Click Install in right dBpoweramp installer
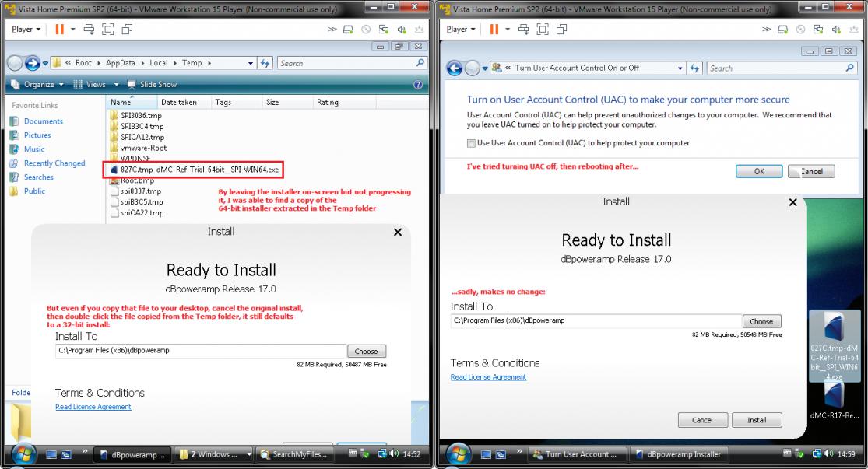 tap(757, 420)
